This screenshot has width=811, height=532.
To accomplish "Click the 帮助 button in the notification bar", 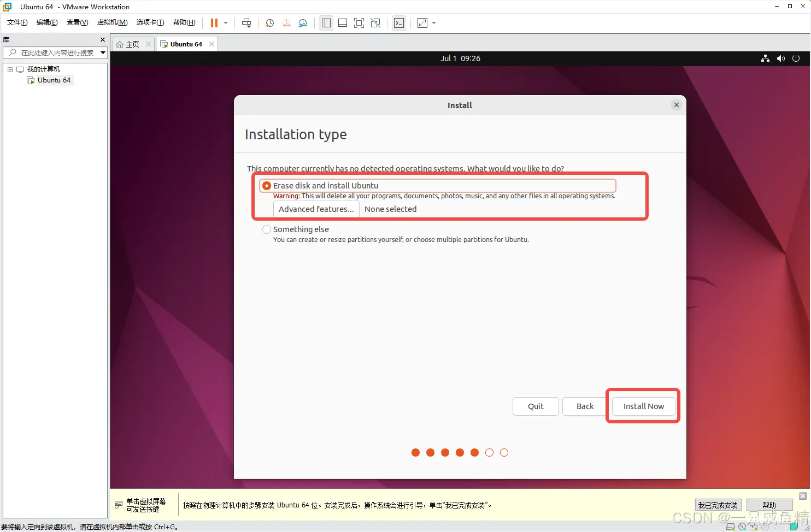I will (x=769, y=505).
